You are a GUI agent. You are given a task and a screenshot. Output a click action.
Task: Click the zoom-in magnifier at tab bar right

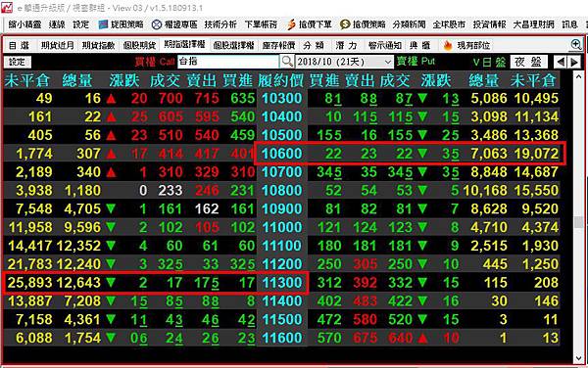(x=575, y=45)
